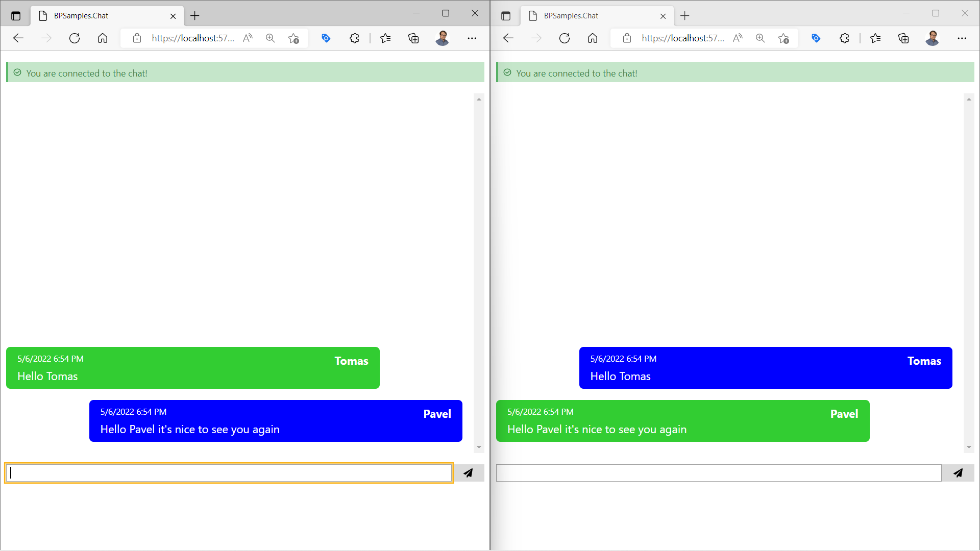
Task: Send message with left chat's paper plane icon
Action: click(468, 473)
